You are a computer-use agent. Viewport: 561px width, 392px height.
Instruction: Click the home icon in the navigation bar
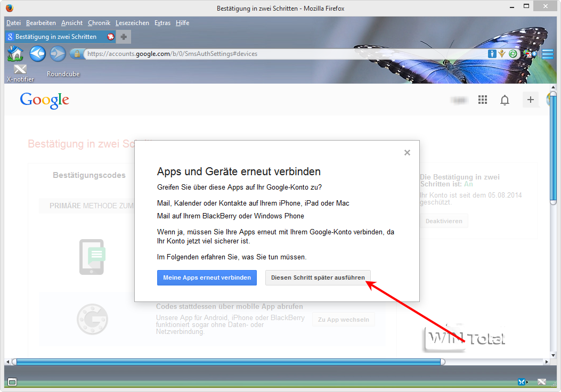pos(15,54)
